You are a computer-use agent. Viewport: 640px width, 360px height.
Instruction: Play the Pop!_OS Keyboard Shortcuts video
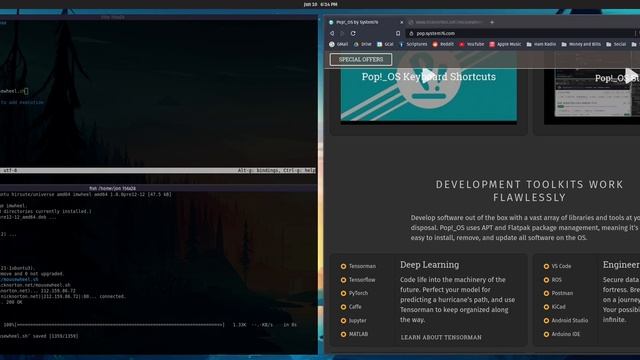pyautogui.click(x=428, y=76)
